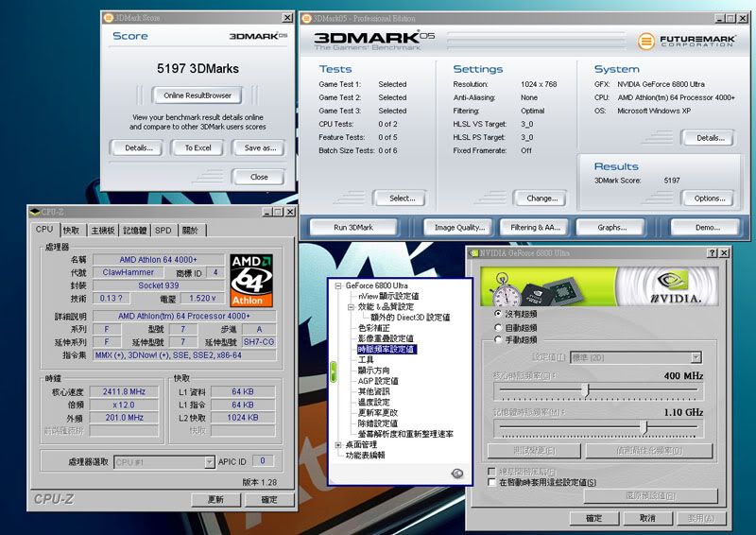The width and height of the screenshot is (756, 535).
Task: Click the CPU-Z title bar icon
Action: coord(34,212)
